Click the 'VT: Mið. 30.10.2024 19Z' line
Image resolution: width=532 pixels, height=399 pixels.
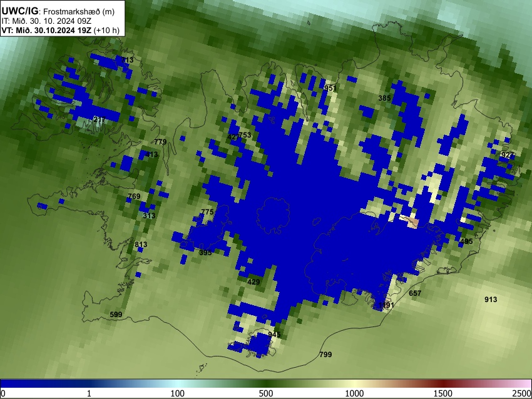click(46, 30)
